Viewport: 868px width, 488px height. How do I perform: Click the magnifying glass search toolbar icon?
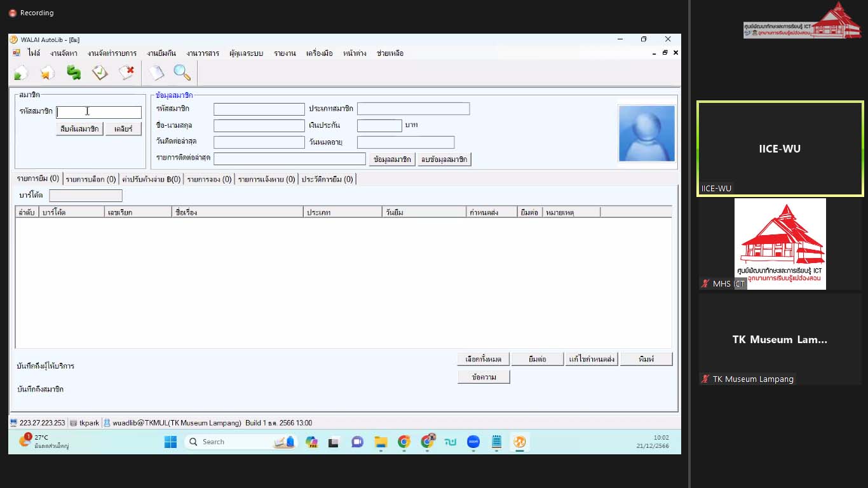[182, 73]
